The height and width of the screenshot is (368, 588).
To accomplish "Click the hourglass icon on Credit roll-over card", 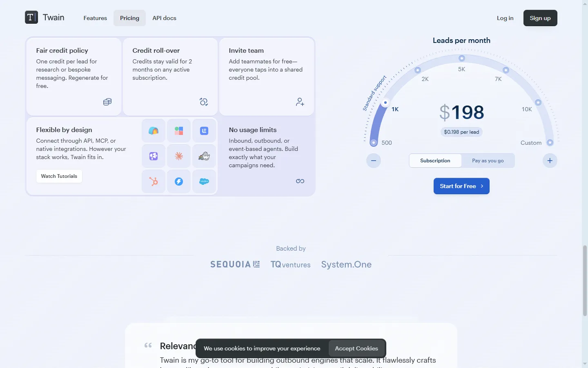I will 203,102.
